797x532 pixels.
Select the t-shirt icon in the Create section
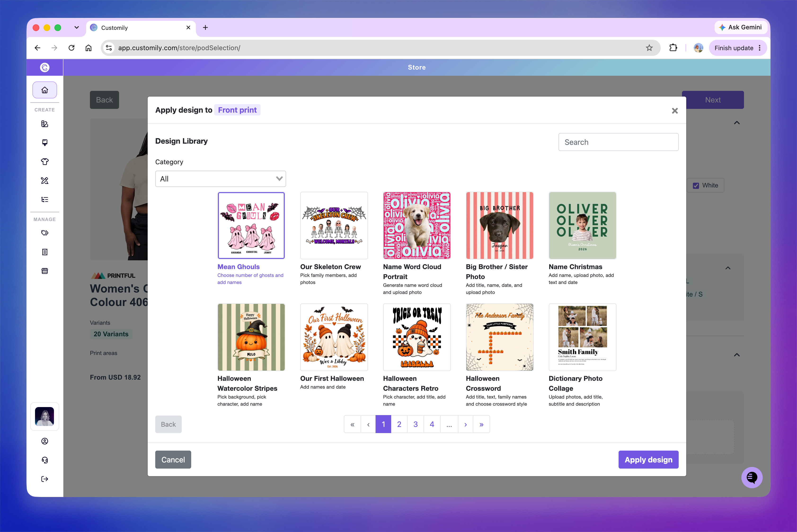coord(44,161)
